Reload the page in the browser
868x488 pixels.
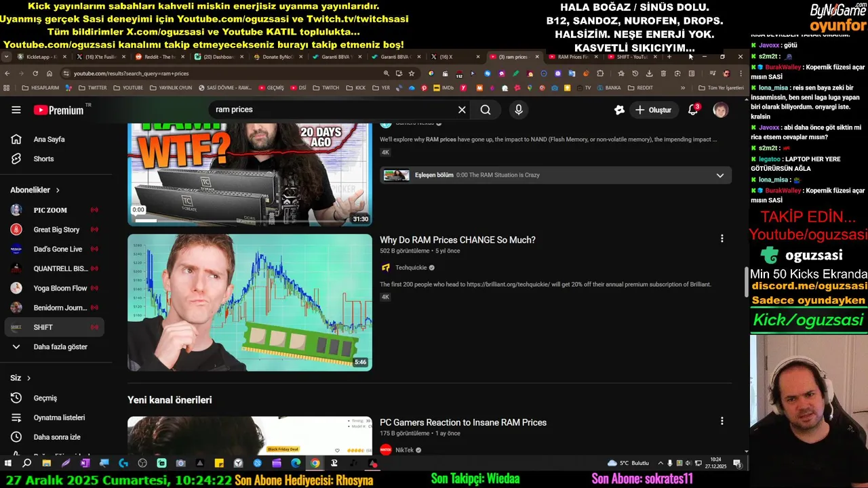point(35,73)
